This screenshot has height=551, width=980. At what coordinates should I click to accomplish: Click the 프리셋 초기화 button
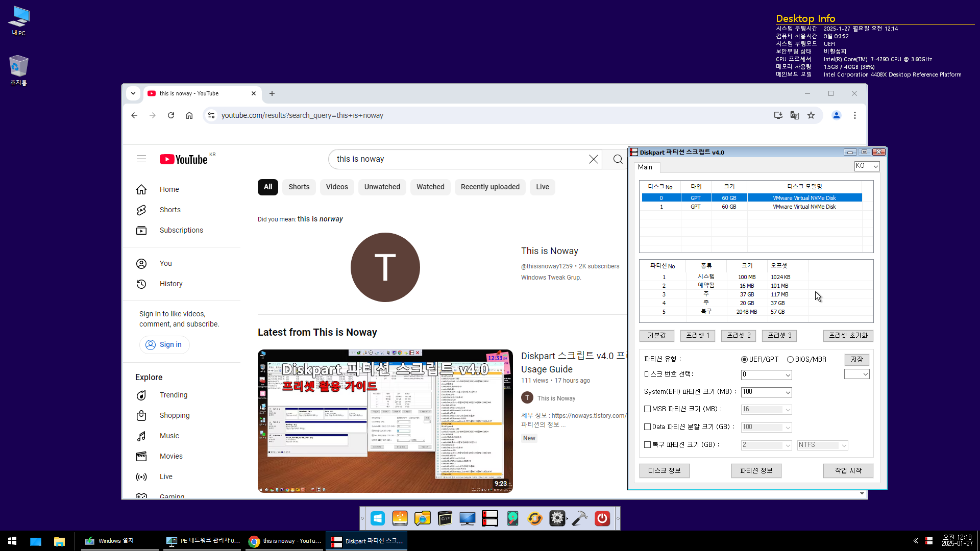coord(848,335)
